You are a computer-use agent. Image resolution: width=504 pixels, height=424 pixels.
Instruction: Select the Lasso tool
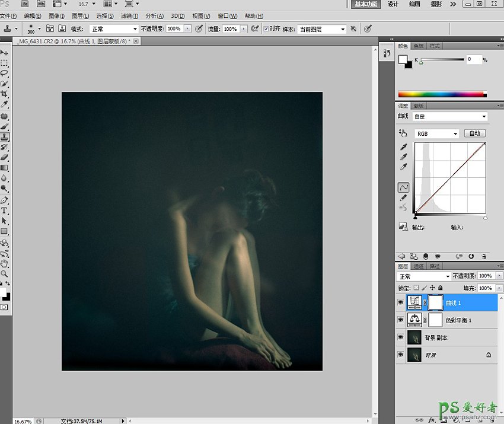pyautogui.click(x=4, y=73)
